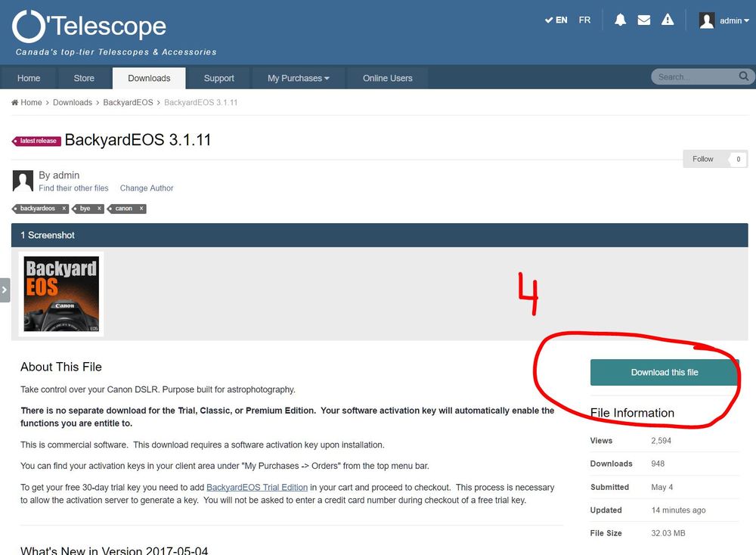
Task: Click the About This File heading
Action: coord(61,367)
